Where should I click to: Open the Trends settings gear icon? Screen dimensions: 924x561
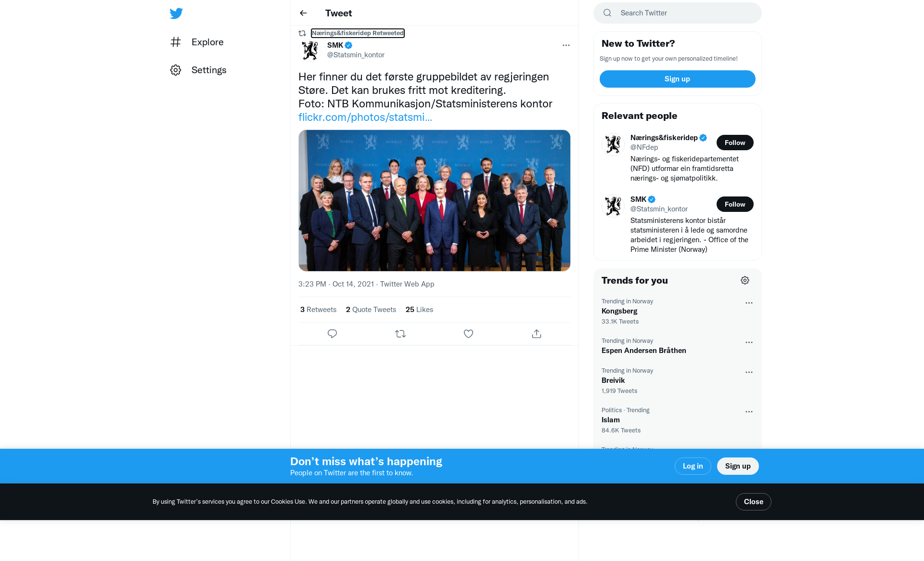pos(744,280)
